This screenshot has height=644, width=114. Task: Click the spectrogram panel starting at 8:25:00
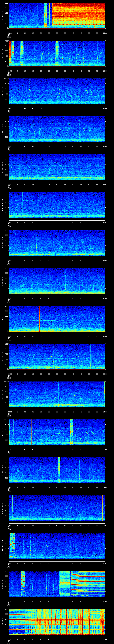[x=57, y=584]
